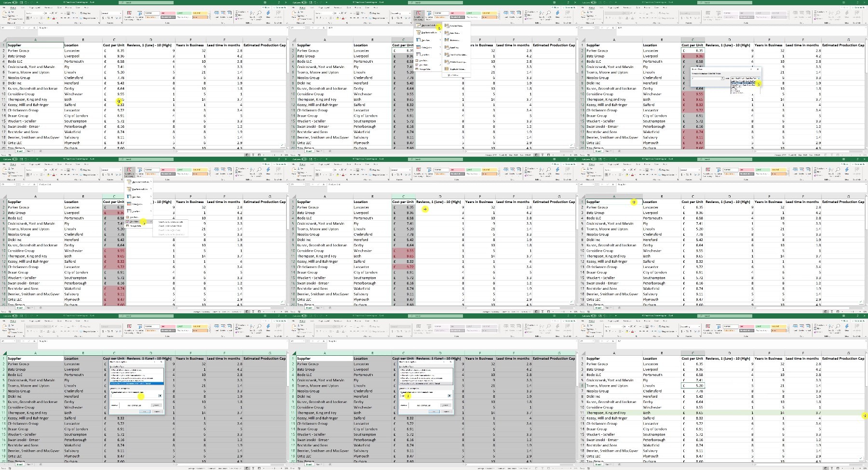Open the Formulas tab in the top-left frame
Viewport: 868px width, 470px height.
pyautogui.click(x=49, y=8)
